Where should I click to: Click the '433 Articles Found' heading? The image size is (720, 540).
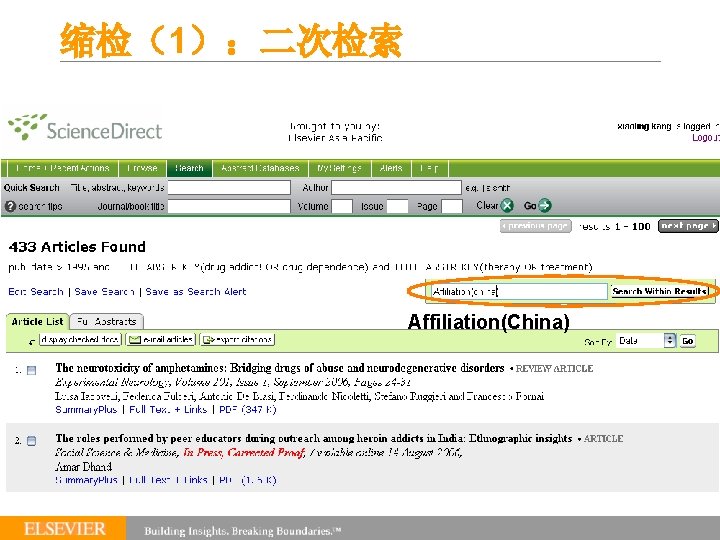[77, 247]
